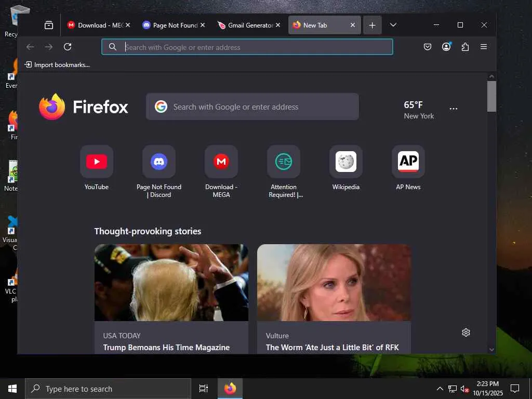Open network status tray icon

pyautogui.click(x=453, y=389)
